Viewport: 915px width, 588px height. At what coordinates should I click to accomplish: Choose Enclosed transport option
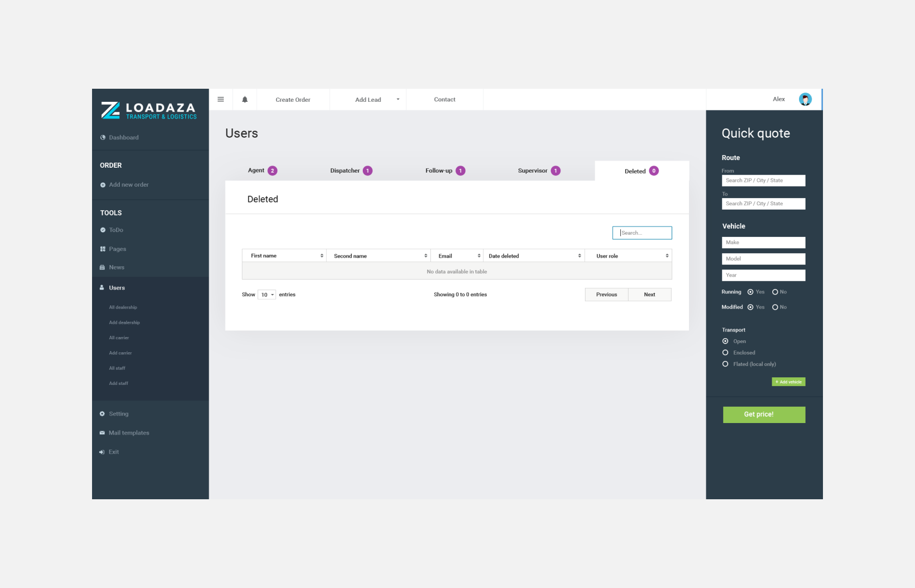[x=725, y=353]
